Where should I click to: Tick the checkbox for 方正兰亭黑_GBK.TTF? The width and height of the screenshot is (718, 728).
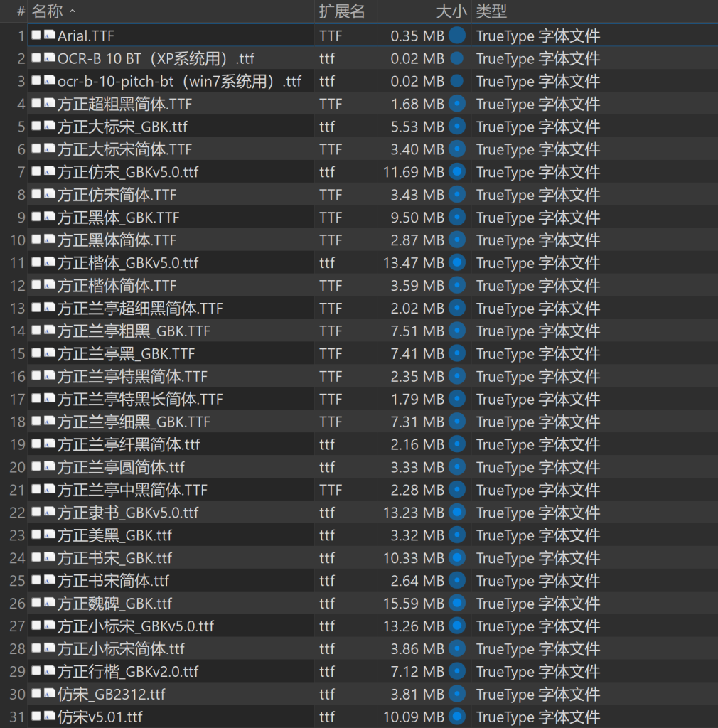pyautogui.click(x=36, y=353)
